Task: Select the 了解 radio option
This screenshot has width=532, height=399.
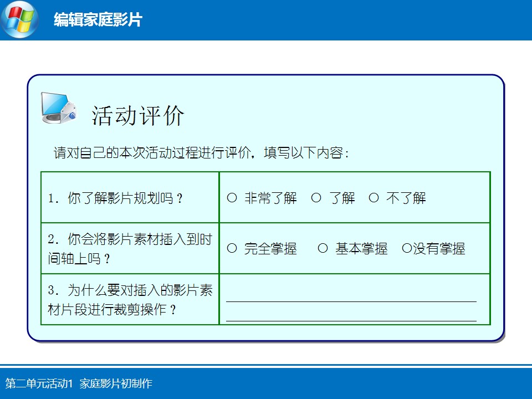Action: [x=316, y=197]
